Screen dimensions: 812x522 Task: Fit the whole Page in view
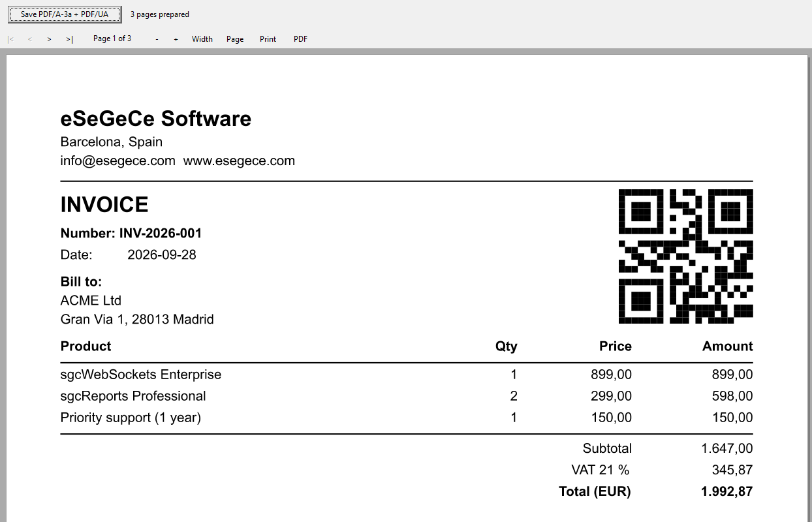[235, 39]
